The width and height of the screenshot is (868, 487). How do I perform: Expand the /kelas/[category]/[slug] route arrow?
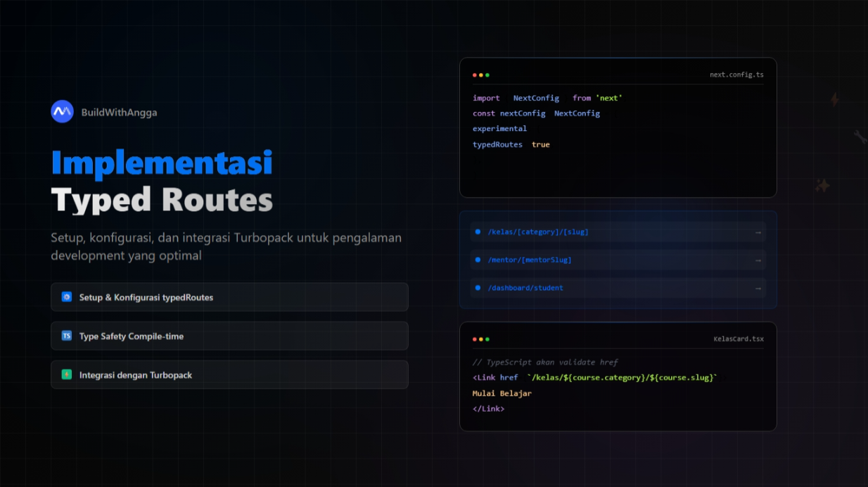[758, 232]
